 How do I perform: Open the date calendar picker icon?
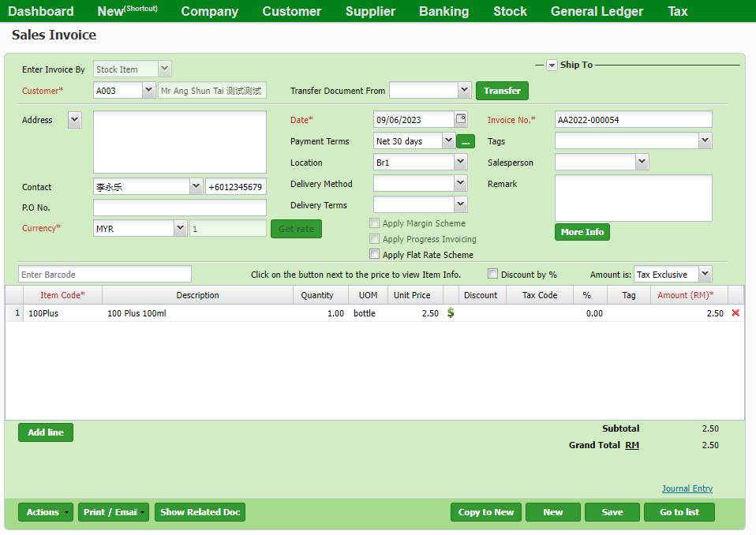tap(461, 119)
